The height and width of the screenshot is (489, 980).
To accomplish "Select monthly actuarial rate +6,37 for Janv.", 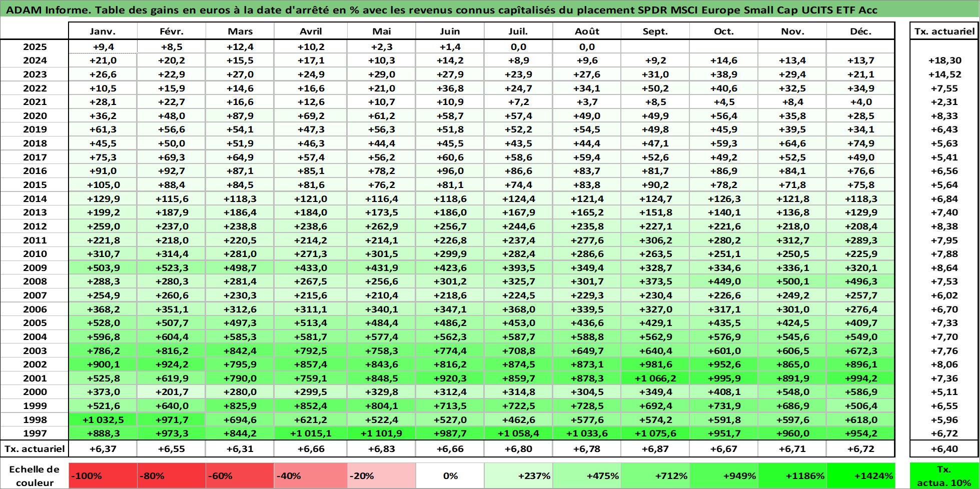I will click(x=103, y=449).
